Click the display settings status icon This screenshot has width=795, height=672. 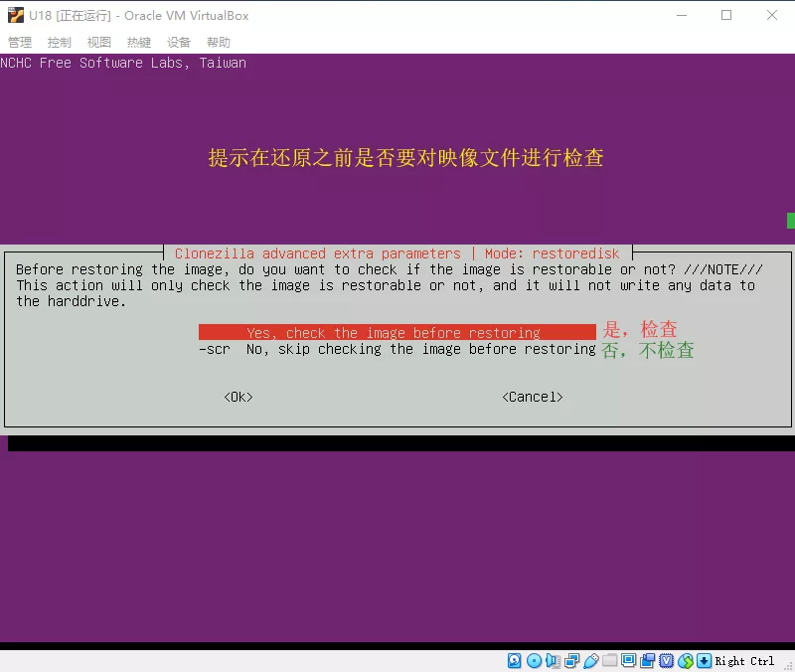click(x=629, y=660)
